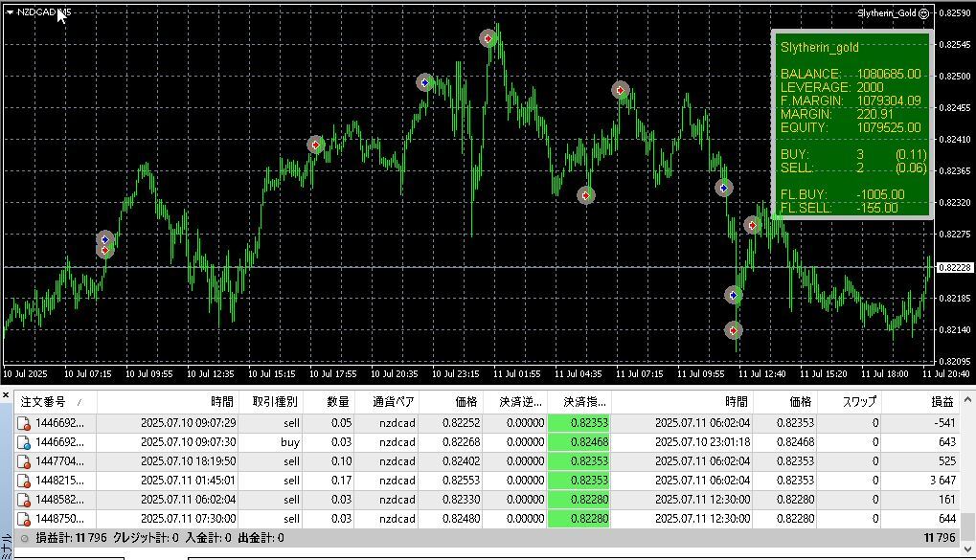Click the order icon in the 1447704 row
The image size is (976, 560).
(x=24, y=461)
